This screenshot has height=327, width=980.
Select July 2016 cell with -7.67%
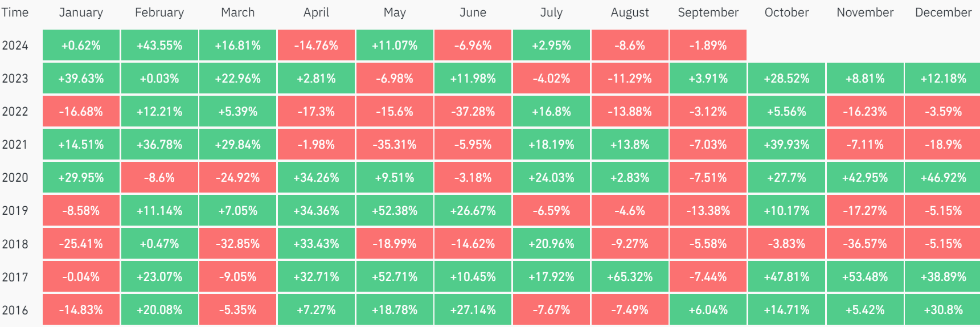click(x=551, y=310)
